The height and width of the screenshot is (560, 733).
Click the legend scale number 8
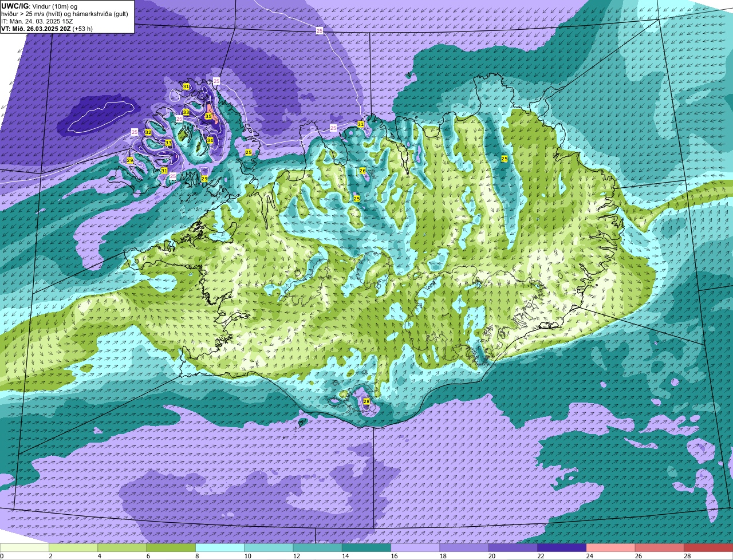pyautogui.click(x=197, y=556)
